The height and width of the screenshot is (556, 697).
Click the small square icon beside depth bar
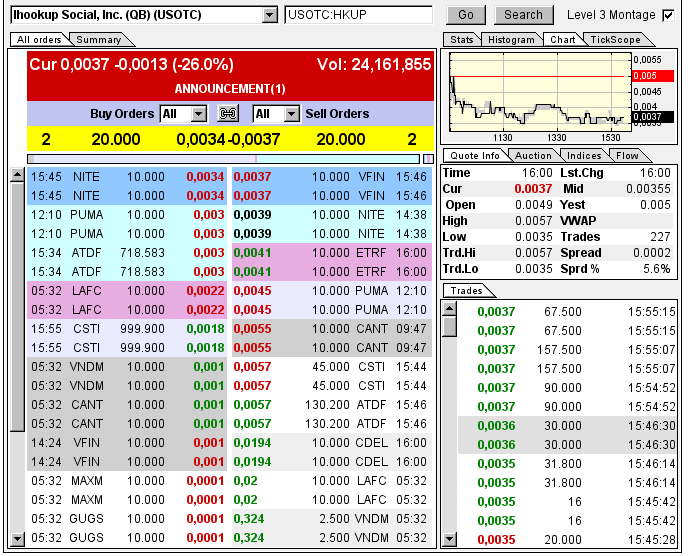[x=429, y=158]
